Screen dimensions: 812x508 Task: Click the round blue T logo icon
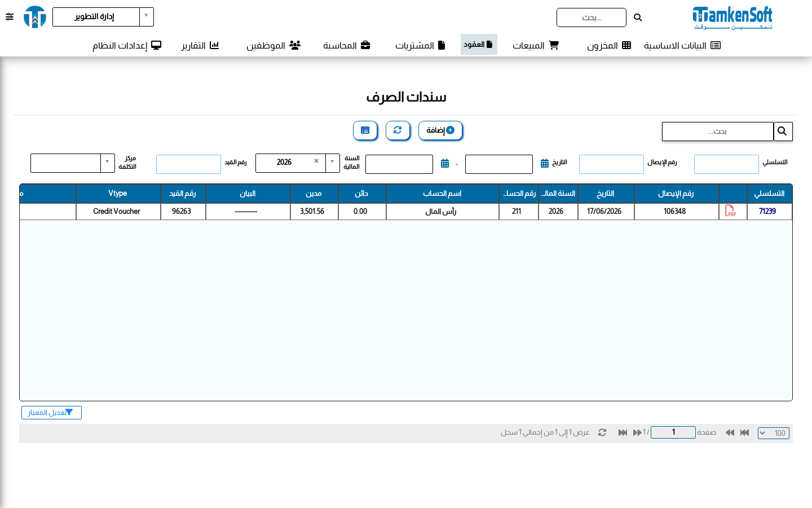(x=35, y=17)
